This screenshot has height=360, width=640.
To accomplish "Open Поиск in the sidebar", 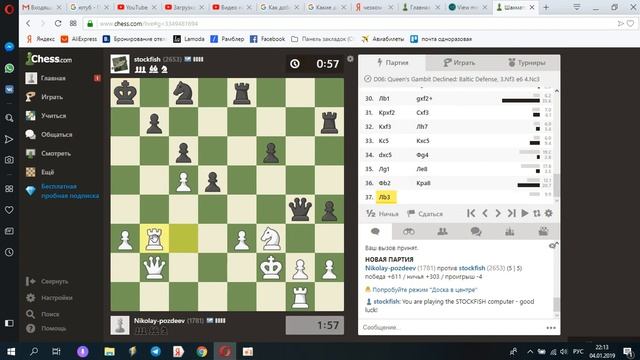I will click(50, 314).
